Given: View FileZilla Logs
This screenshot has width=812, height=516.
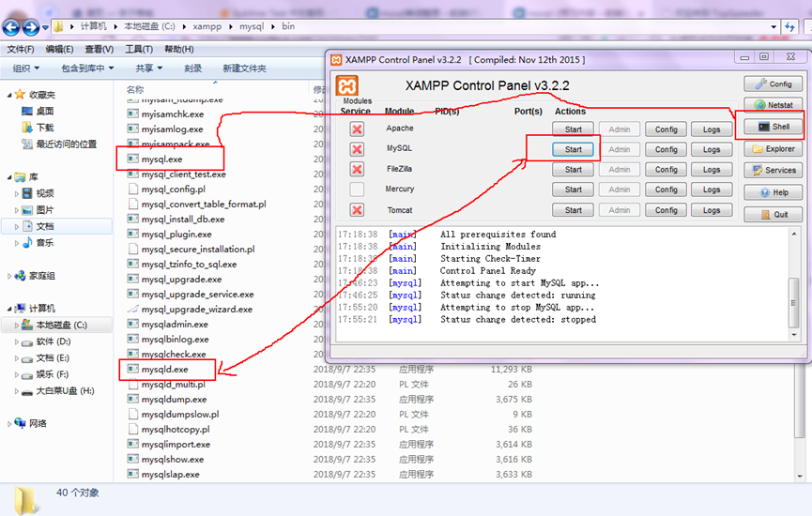Looking at the screenshot, I should pos(712,169).
